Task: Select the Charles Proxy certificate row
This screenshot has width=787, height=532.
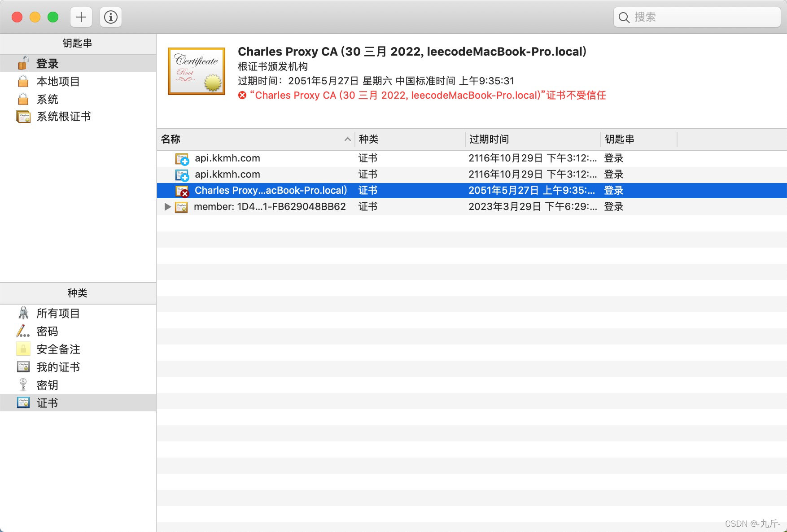Action: pos(472,190)
